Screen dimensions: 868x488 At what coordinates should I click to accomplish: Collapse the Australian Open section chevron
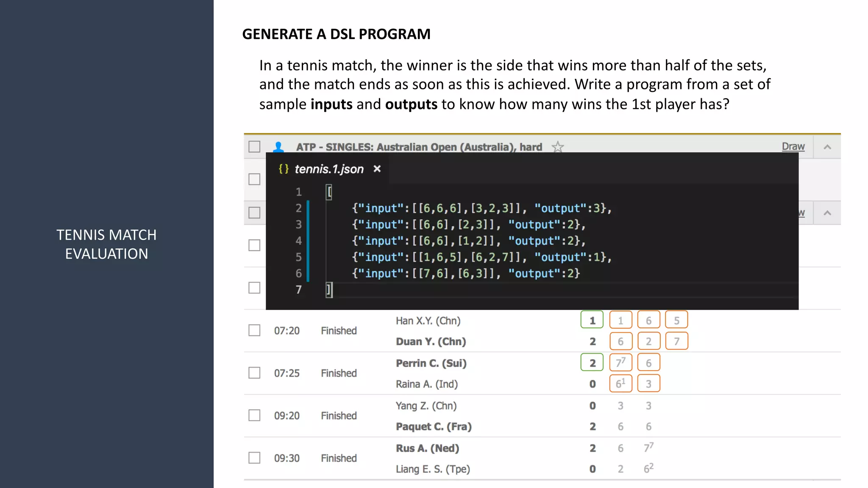pyautogui.click(x=827, y=147)
